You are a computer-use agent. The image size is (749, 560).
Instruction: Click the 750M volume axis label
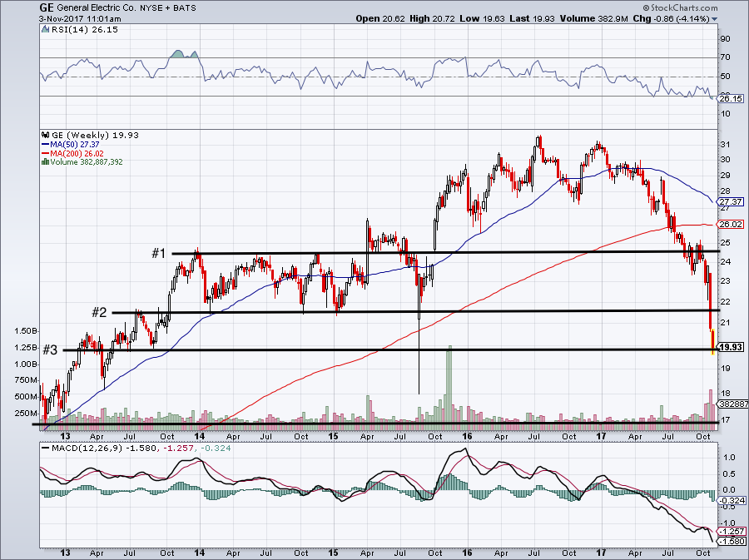(x=27, y=380)
